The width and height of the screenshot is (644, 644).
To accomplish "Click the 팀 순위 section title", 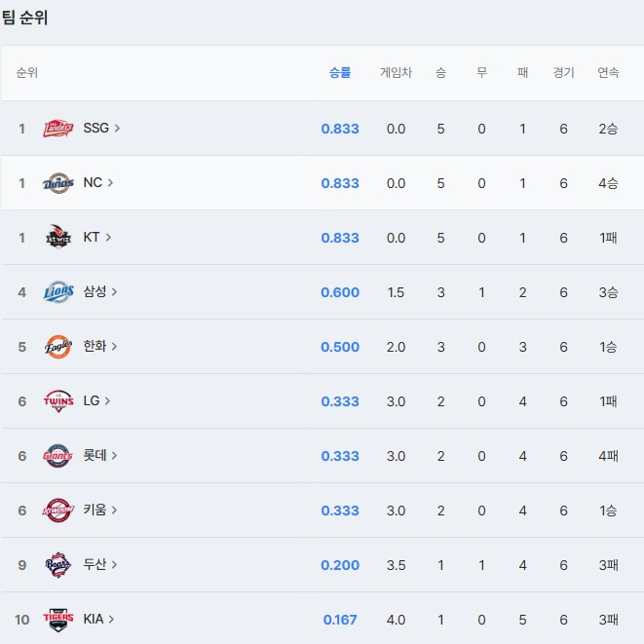I will tap(24, 18).
